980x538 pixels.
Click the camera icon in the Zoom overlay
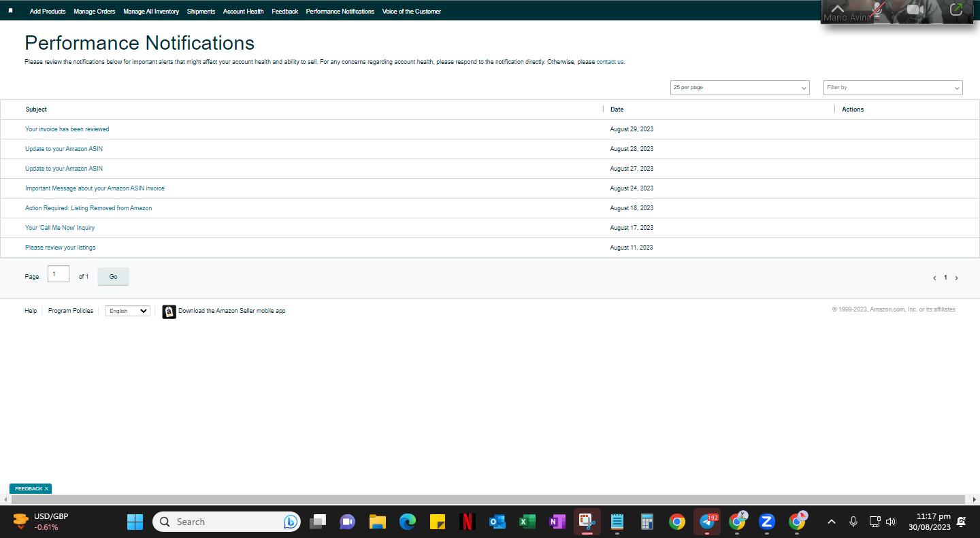click(x=915, y=10)
